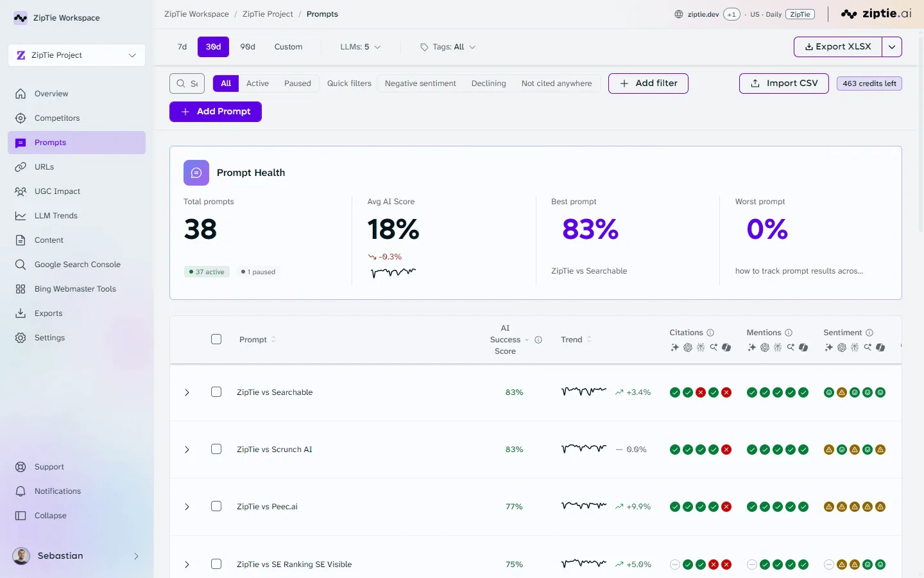
Task: Click the prompt search field
Action: point(187,83)
